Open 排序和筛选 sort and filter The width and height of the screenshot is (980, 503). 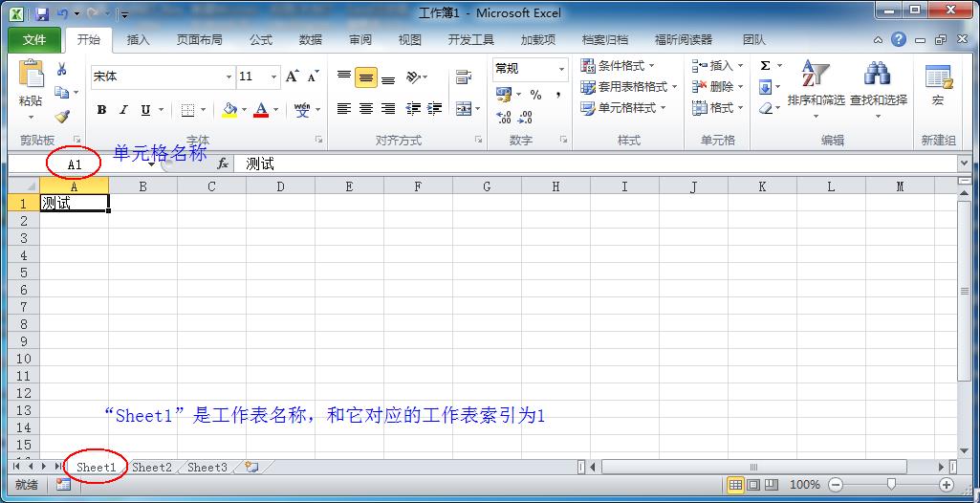pyautogui.click(x=816, y=90)
